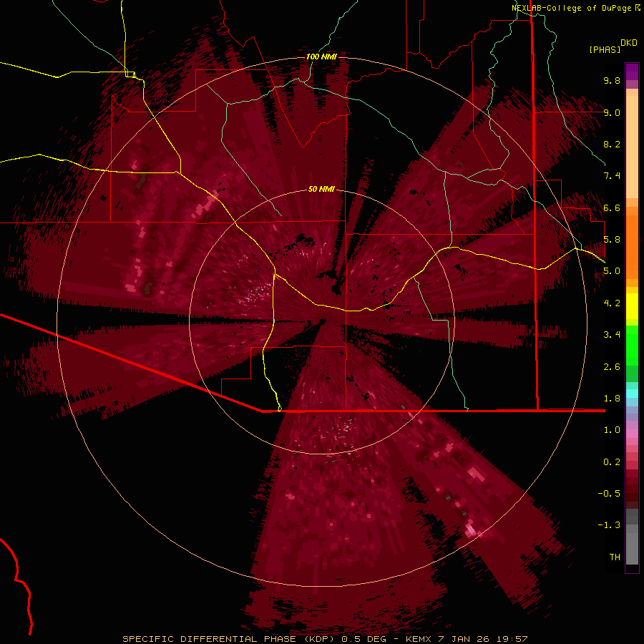
Task: Click the 1.0 legend value
Action: 612,430
